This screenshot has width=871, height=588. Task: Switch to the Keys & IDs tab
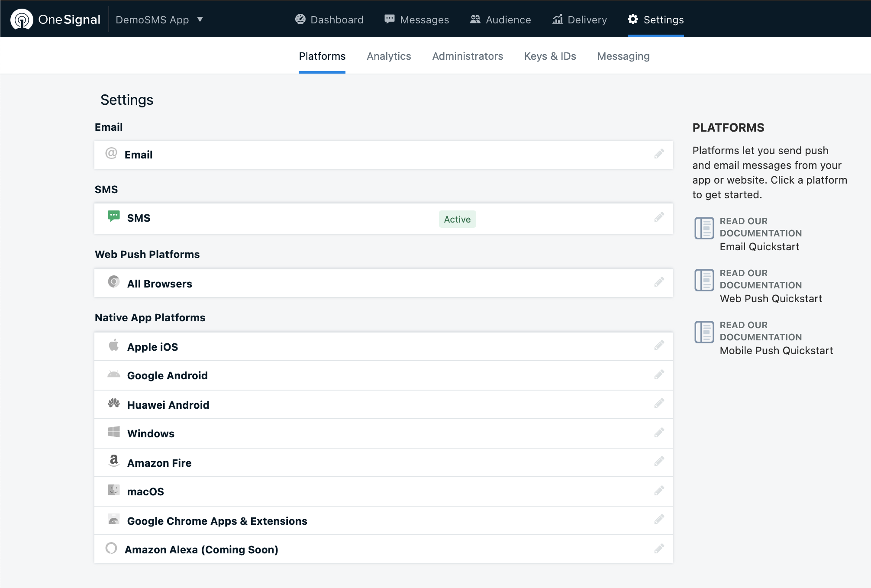coord(550,56)
